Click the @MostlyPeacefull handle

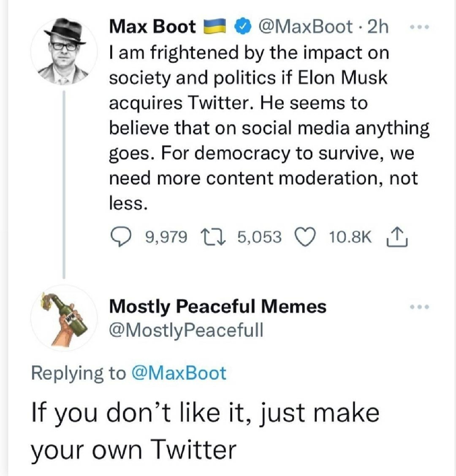186,330
